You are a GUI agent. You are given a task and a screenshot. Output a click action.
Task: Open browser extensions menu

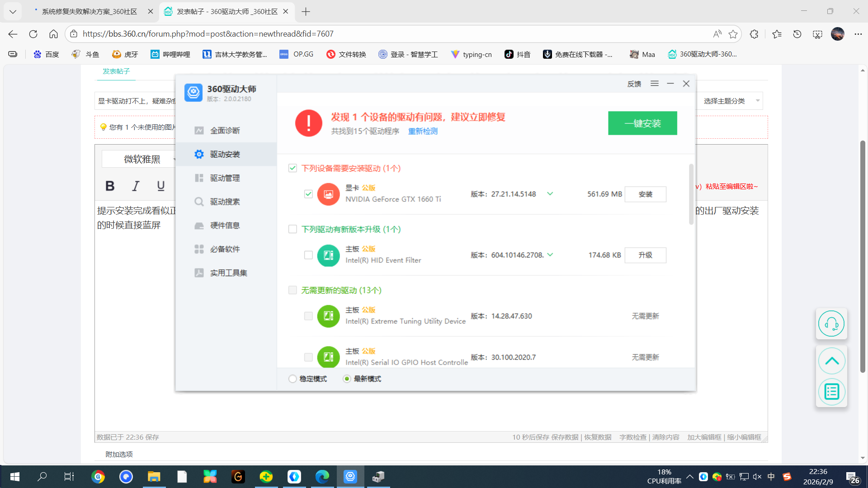754,34
